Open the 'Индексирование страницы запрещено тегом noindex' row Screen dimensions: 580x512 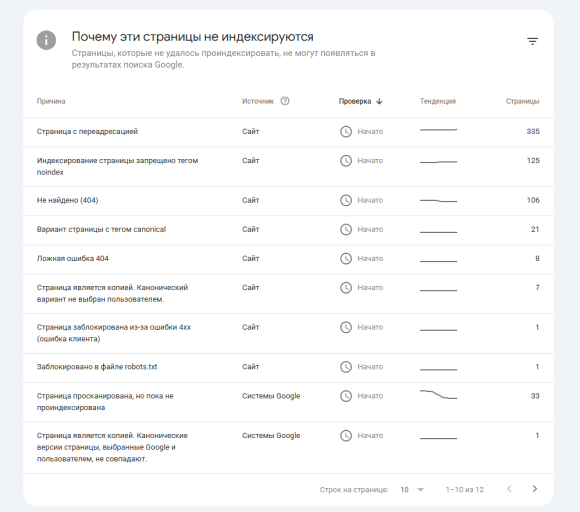coord(289,166)
